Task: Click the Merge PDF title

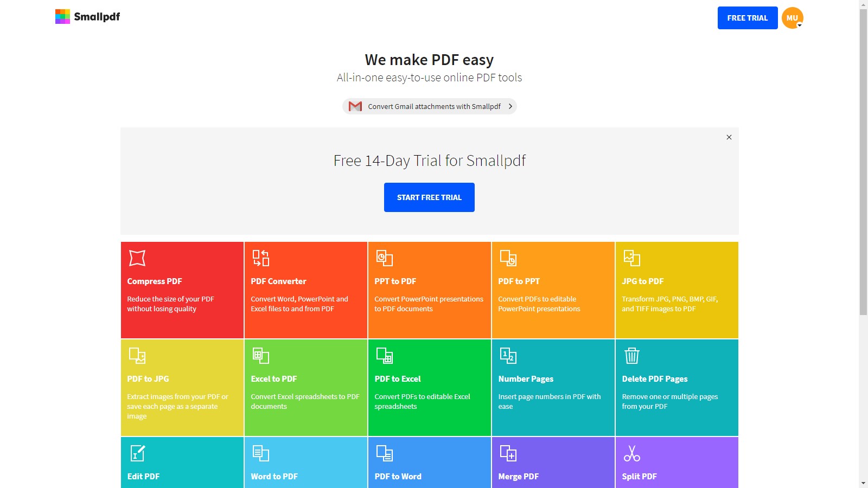Action: [x=519, y=477]
